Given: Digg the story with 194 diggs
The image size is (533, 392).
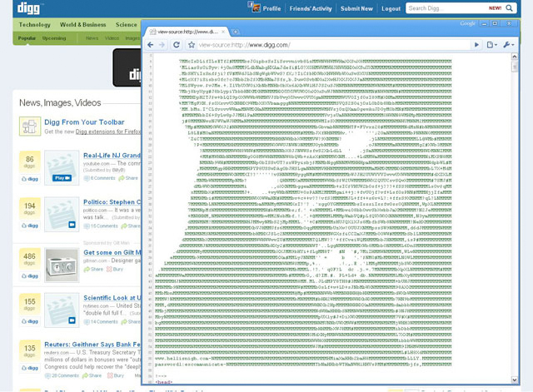Looking at the screenshot, I should point(30,226).
